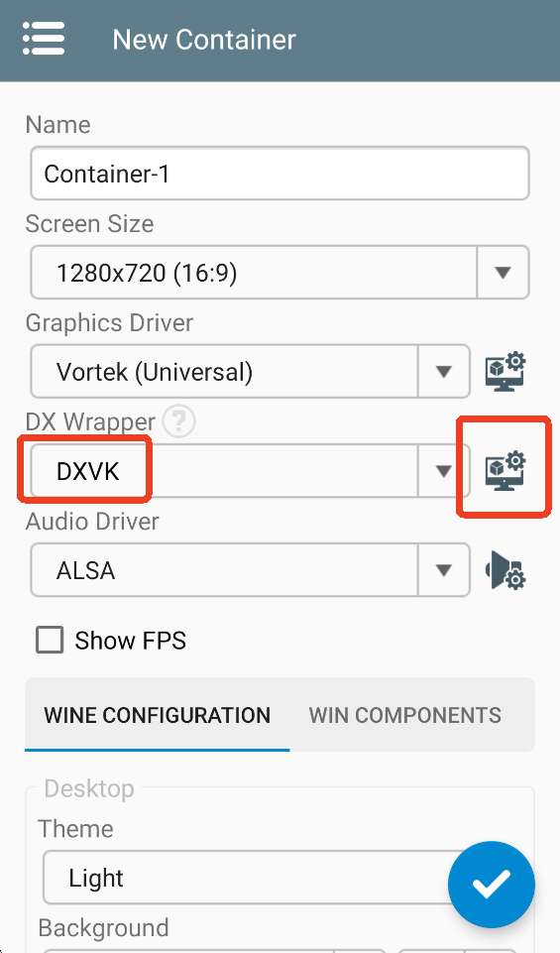The image size is (560, 953).
Task: Select the 1280x720 (16:9) screen size box
Action: (280, 273)
